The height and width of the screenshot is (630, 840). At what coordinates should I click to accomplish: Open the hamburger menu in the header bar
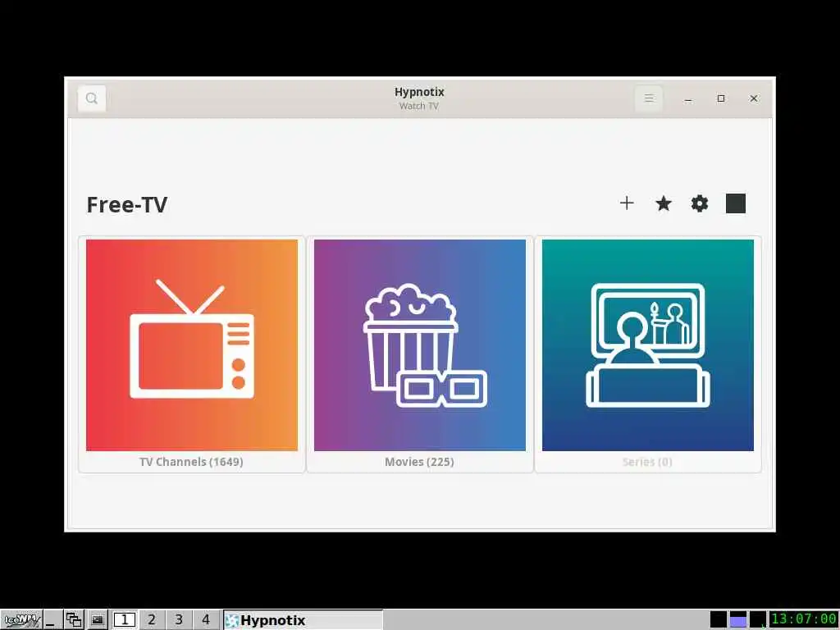(649, 98)
